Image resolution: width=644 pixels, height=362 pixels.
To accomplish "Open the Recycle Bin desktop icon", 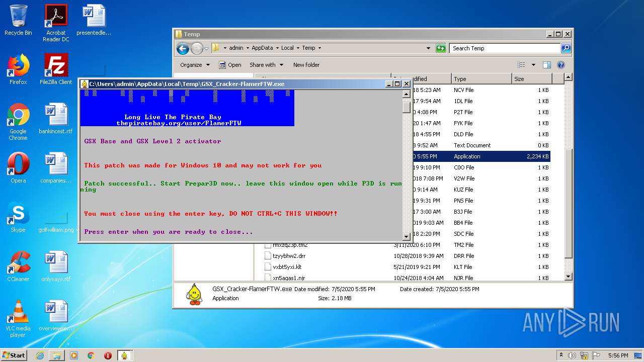I will click(x=18, y=21).
